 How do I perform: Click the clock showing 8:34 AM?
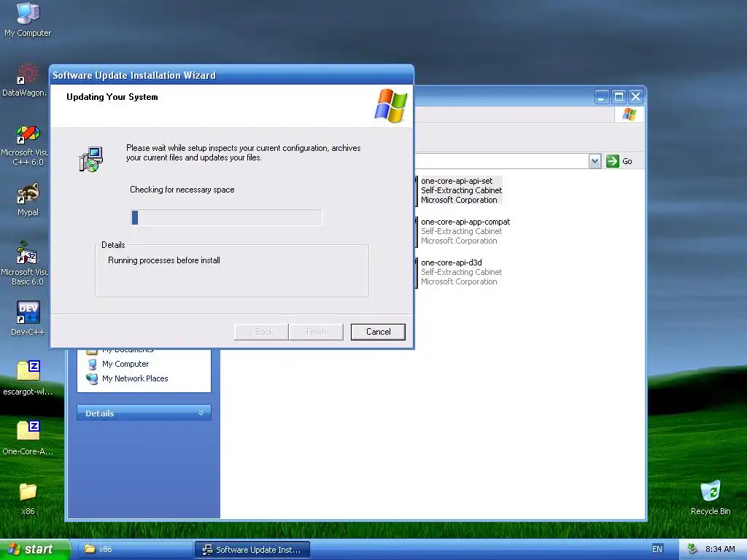720,549
